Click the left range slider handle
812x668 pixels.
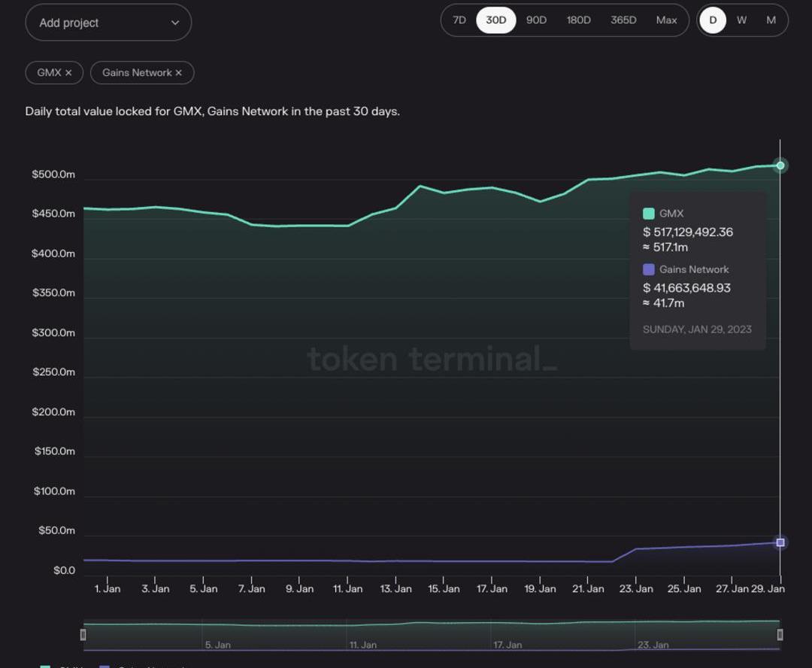(x=83, y=635)
